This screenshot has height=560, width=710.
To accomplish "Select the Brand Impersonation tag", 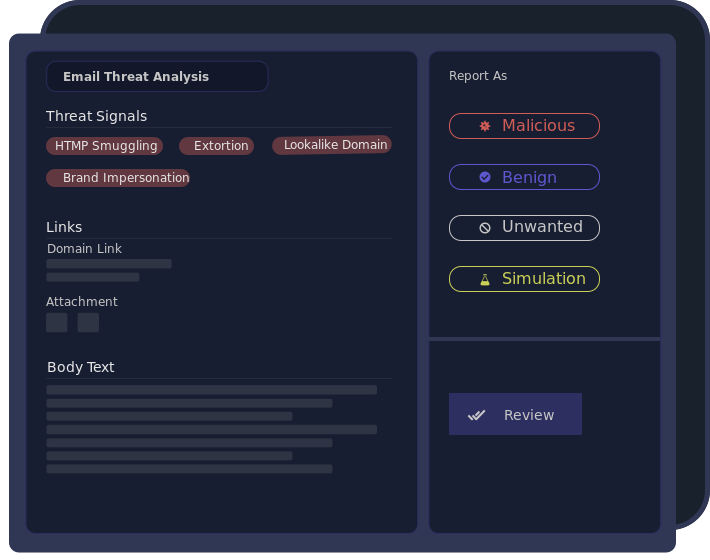I will click(118, 178).
